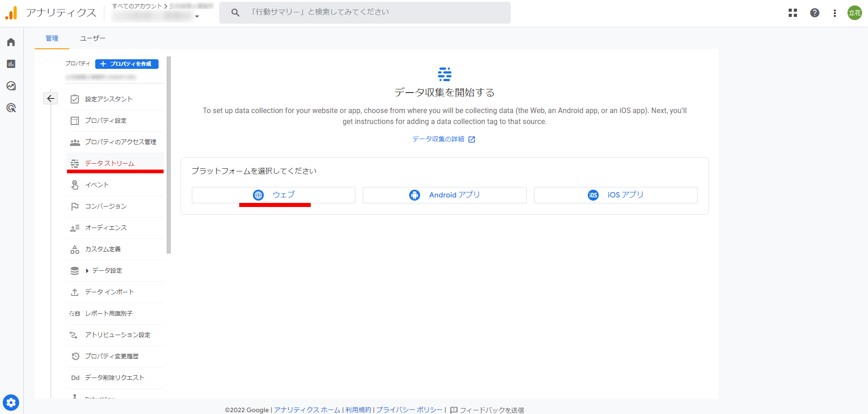Viewport: 868px width, 414px height.
Task: Open the Google apps grid icon
Action: coord(793,13)
